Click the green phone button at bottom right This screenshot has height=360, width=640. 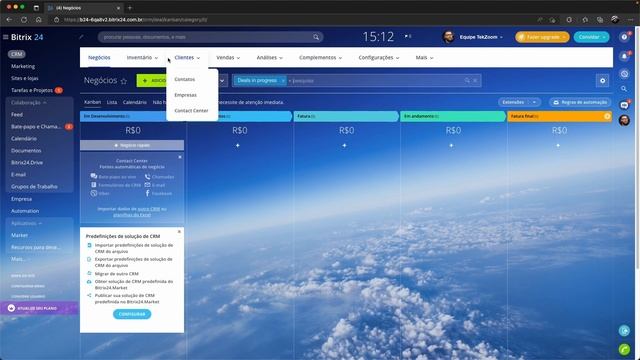tap(624, 349)
